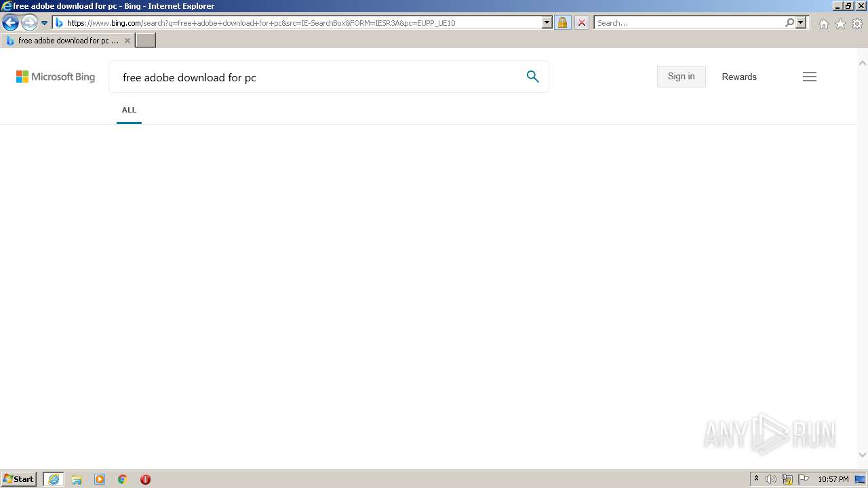
Task: Select the ALL search tab
Action: tap(129, 110)
